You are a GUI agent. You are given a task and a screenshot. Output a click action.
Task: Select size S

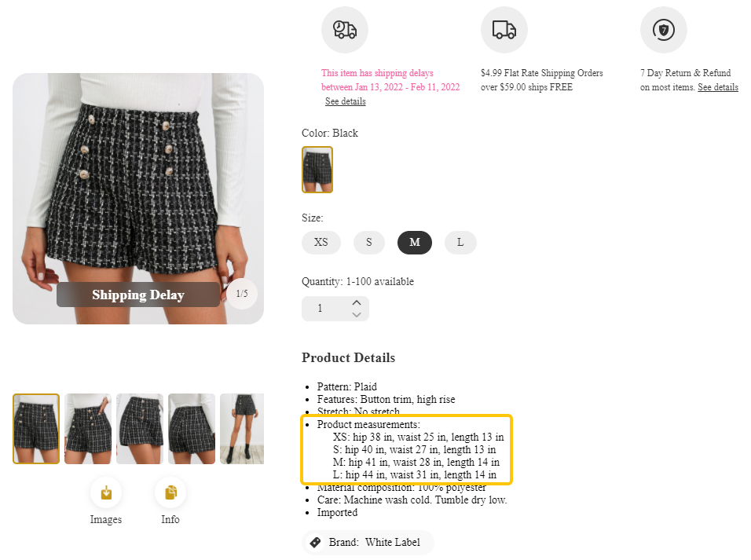pyautogui.click(x=368, y=243)
